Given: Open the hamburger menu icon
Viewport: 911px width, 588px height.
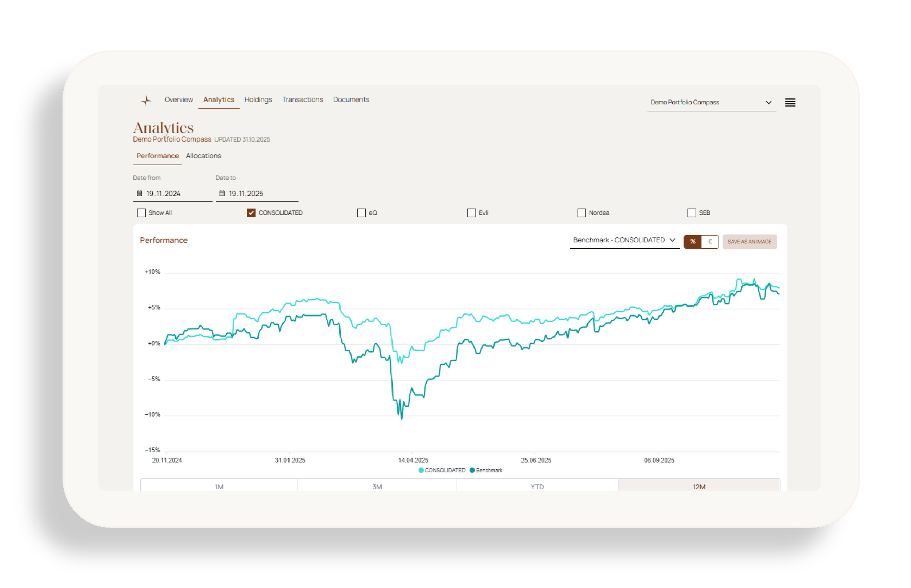Looking at the screenshot, I should (790, 102).
